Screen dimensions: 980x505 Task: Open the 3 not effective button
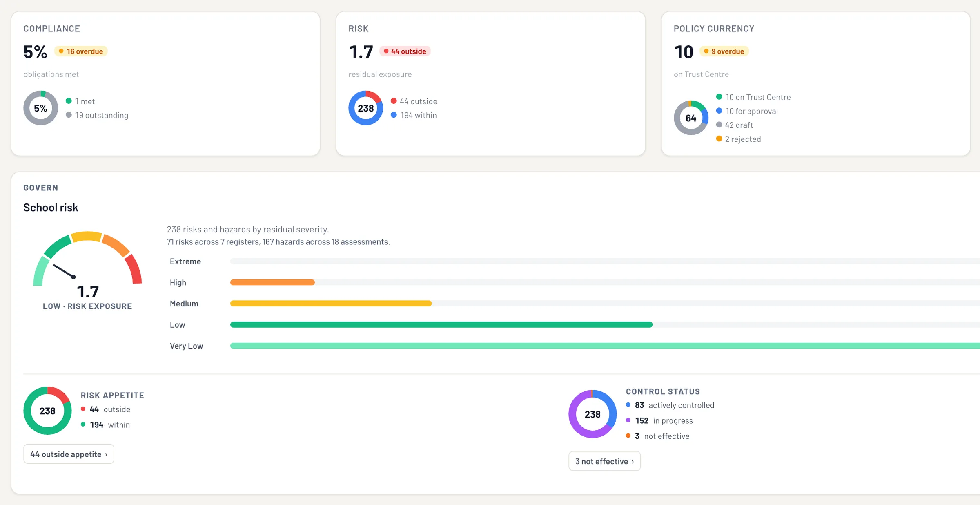(604, 461)
